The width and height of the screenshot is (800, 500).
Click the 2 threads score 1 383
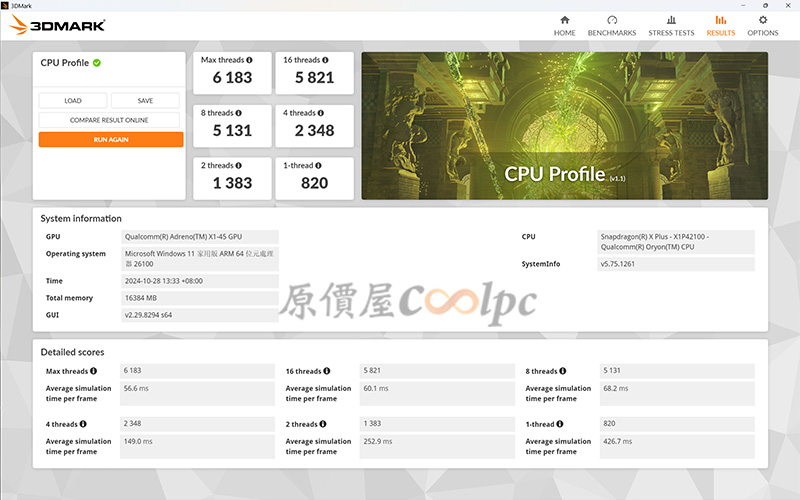point(232,183)
